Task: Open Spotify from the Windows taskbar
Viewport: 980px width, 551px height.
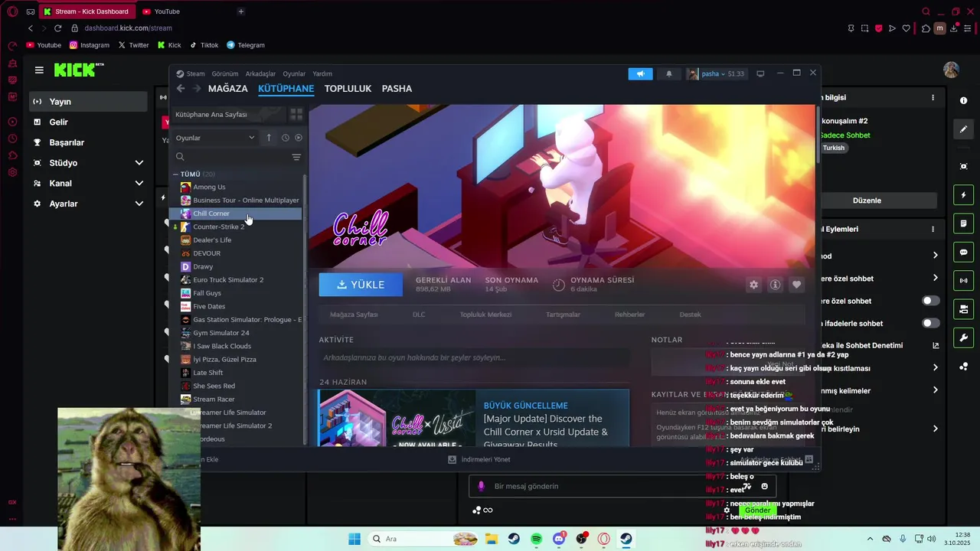Action: click(536, 539)
